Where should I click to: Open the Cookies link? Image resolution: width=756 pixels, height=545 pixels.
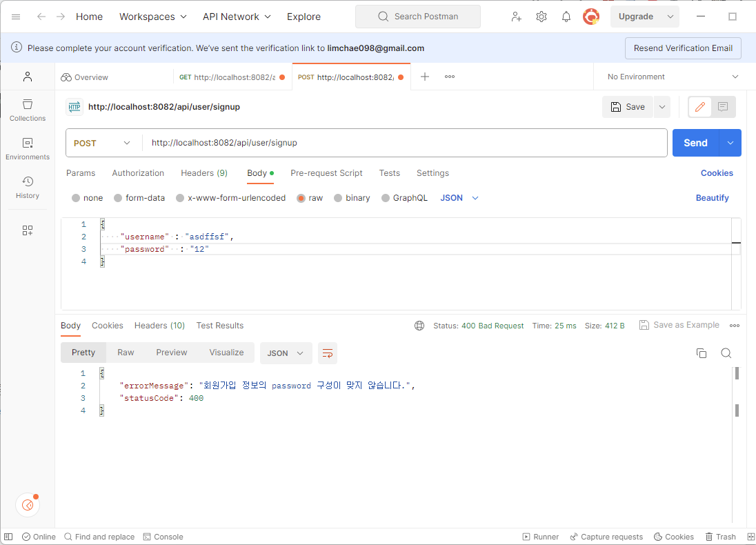pyautogui.click(x=717, y=173)
